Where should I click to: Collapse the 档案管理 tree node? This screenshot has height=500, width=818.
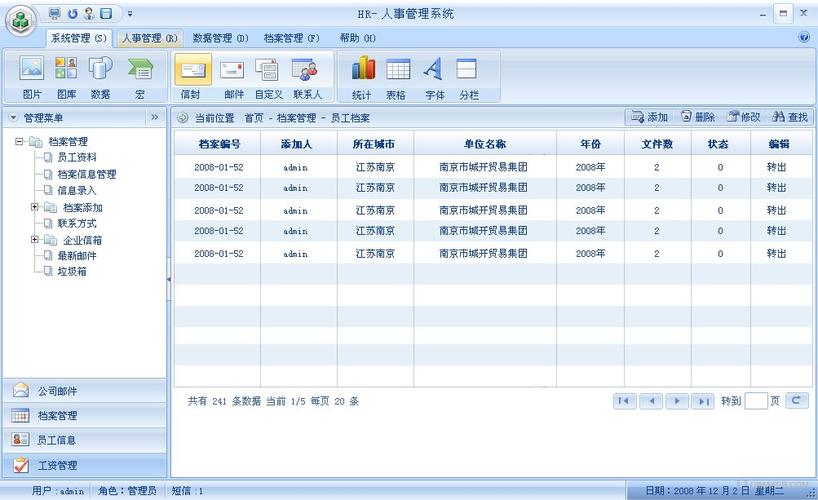19,141
